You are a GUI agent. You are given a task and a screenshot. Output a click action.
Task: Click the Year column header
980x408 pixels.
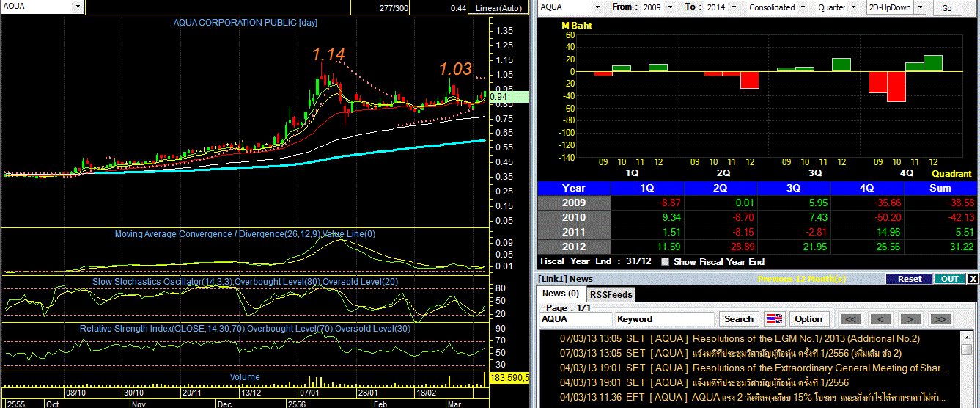pos(574,188)
